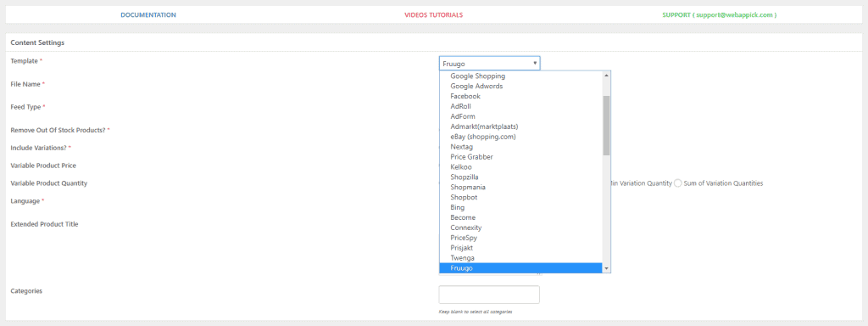This screenshot has height=326, width=868.
Task: Open the Documentation link
Action: tap(148, 15)
